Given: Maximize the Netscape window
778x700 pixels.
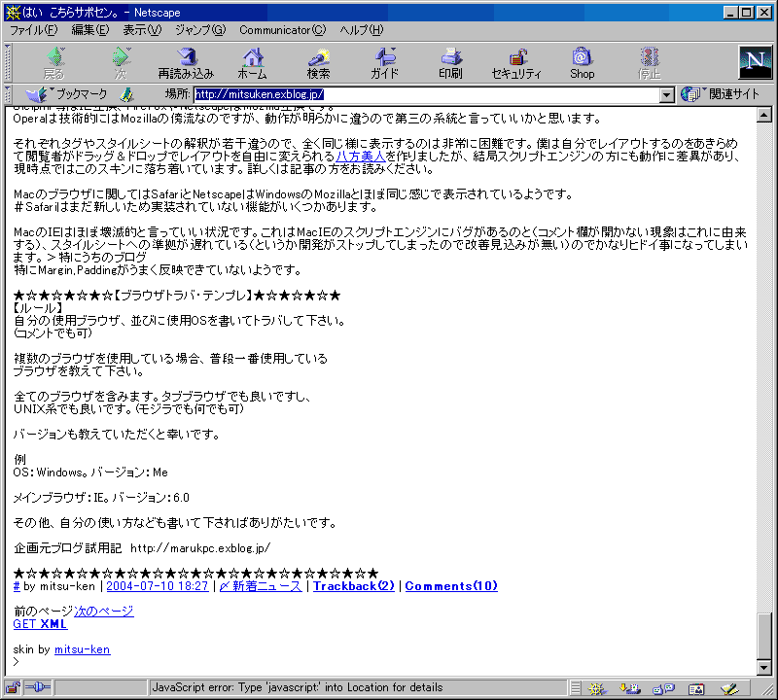Looking at the screenshot, I should click(747, 13).
